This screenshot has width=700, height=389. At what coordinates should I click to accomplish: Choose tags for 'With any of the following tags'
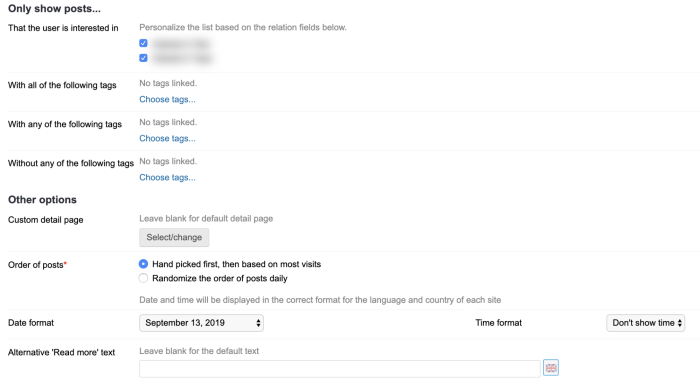pyautogui.click(x=167, y=138)
